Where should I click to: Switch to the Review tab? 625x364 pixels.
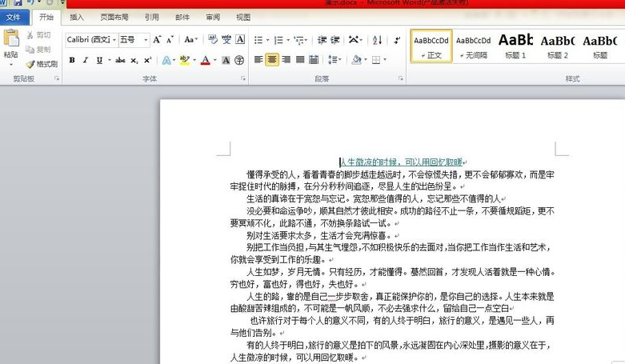tap(213, 17)
